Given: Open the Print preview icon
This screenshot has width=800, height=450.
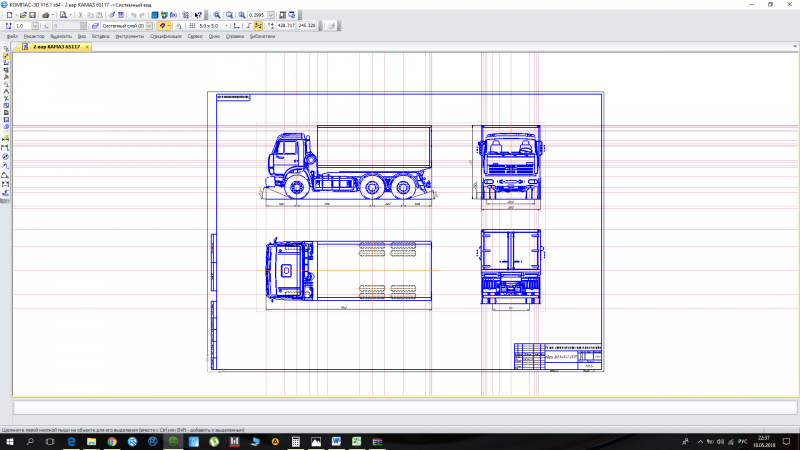Looking at the screenshot, I should click(63, 15).
